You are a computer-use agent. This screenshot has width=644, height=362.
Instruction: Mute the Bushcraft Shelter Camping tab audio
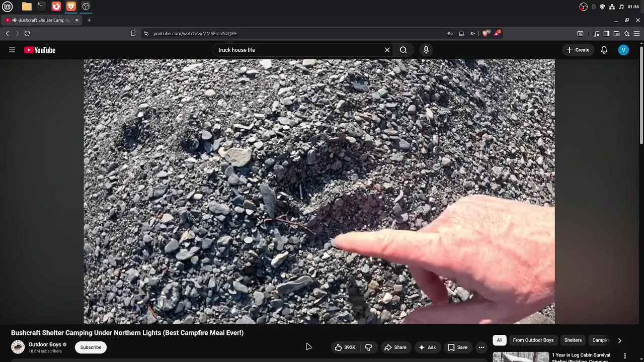(15, 20)
